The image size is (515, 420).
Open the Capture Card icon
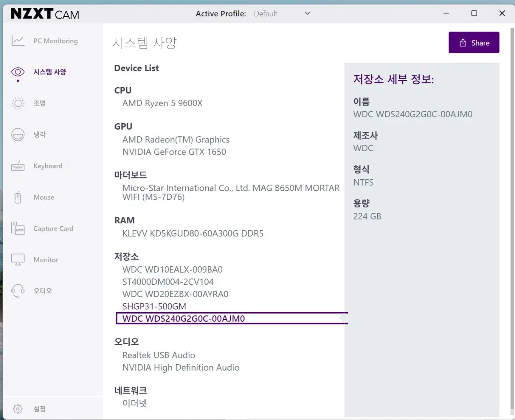click(18, 228)
